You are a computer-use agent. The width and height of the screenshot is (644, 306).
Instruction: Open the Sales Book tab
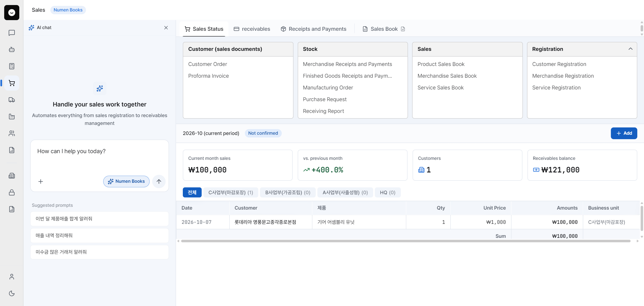[384, 29]
